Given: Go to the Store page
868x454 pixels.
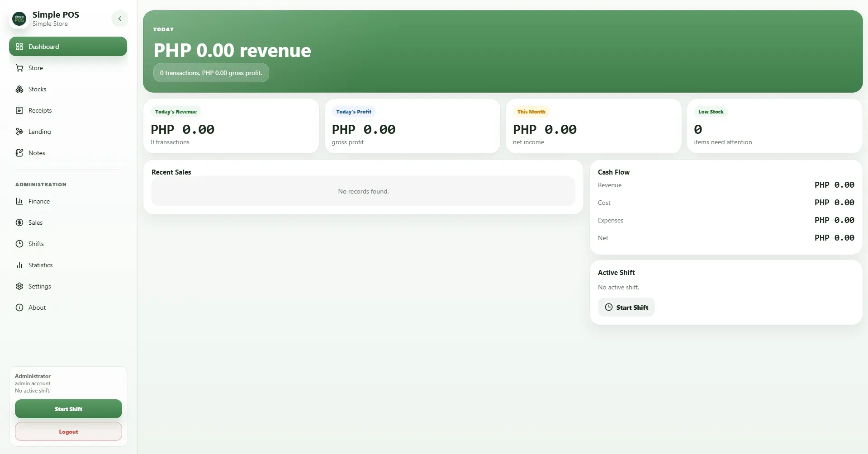Looking at the screenshot, I should (68, 68).
